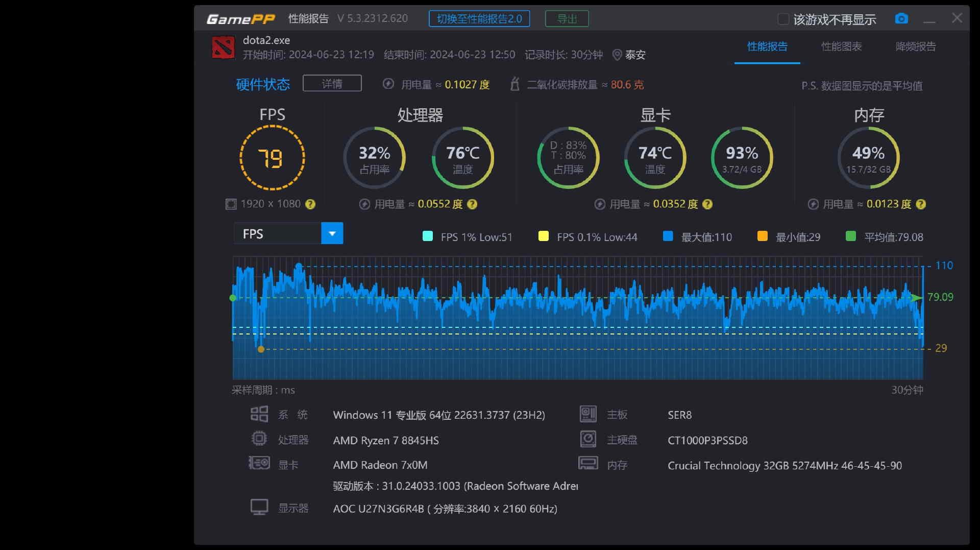This screenshot has height=550, width=980.
Task: Click help icon next to memory power usage
Action: (921, 204)
